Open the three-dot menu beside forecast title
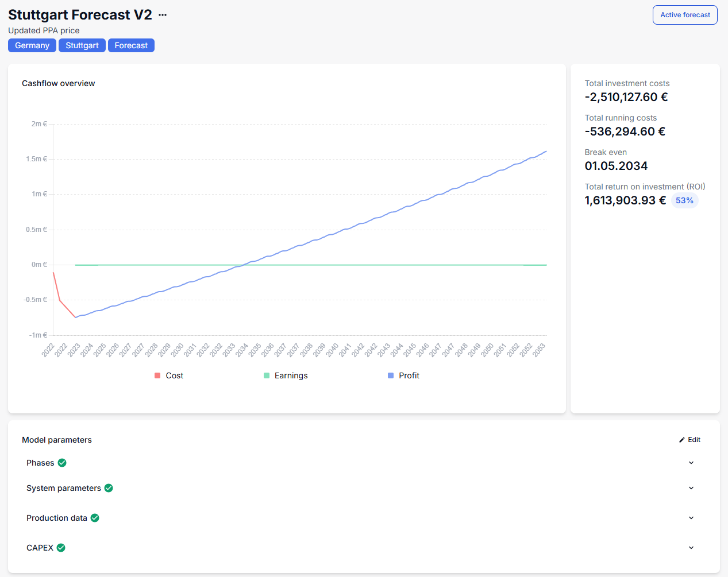Image resolution: width=728 pixels, height=577 pixels. pyautogui.click(x=163, y=15)
